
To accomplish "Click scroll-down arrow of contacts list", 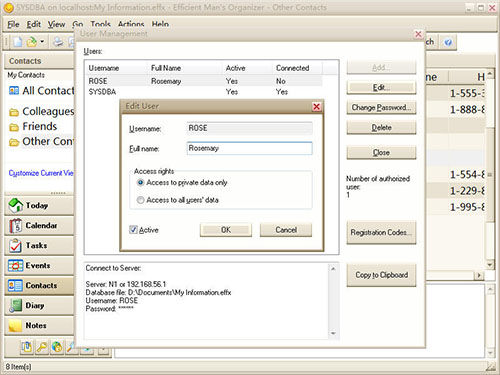I will point(489,265).
